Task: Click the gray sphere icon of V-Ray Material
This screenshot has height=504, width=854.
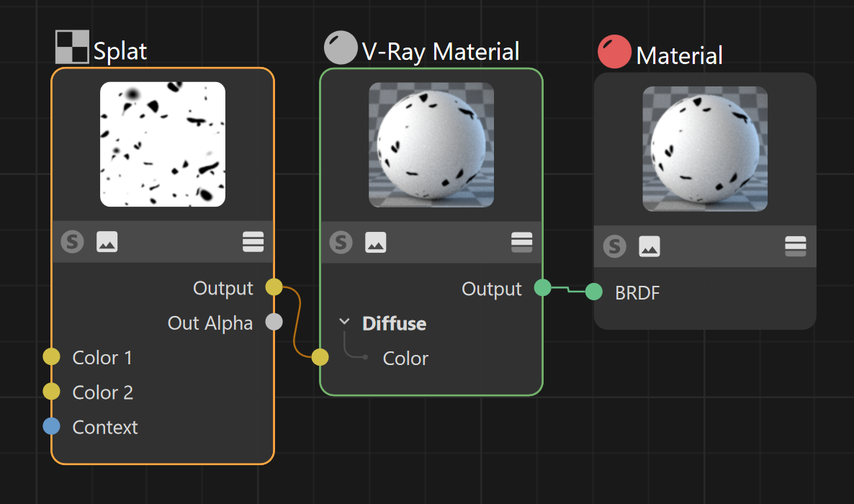Action: [x=341, y=48]
